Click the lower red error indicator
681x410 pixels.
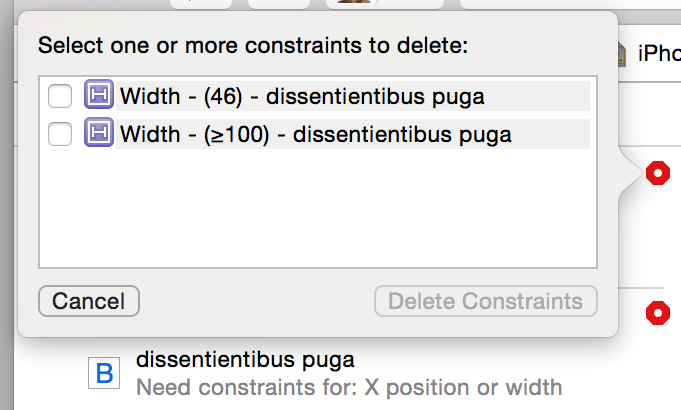pos(657,314)
